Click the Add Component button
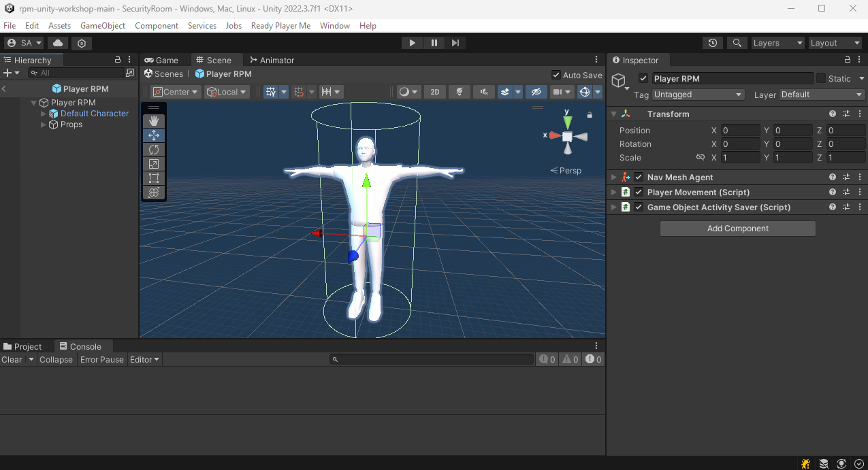This screenshot has width=868, height=470. point(737,229)
